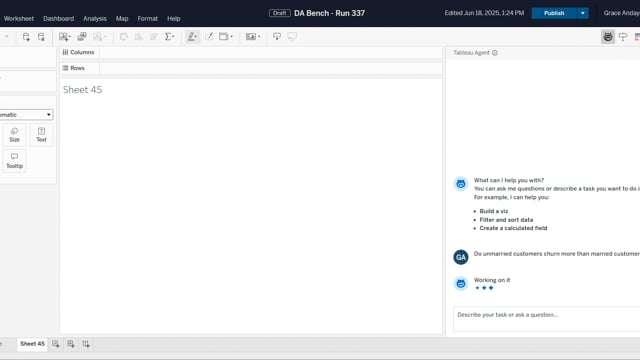Click the unmarried customers churn question message
The height and width of the screenshot is (360, 640).
pyautogui.click(x=557, y=254)
